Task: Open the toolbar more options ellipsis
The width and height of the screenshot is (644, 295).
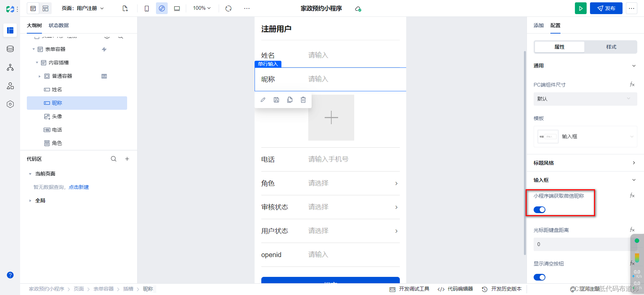Action: (247, 8)
